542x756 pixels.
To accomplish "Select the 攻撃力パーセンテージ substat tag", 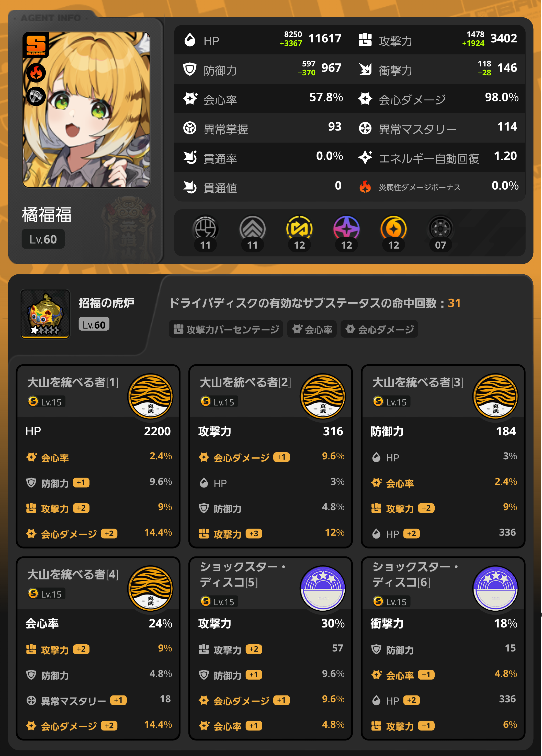I will pyautogui.click(x=226, y=329).
